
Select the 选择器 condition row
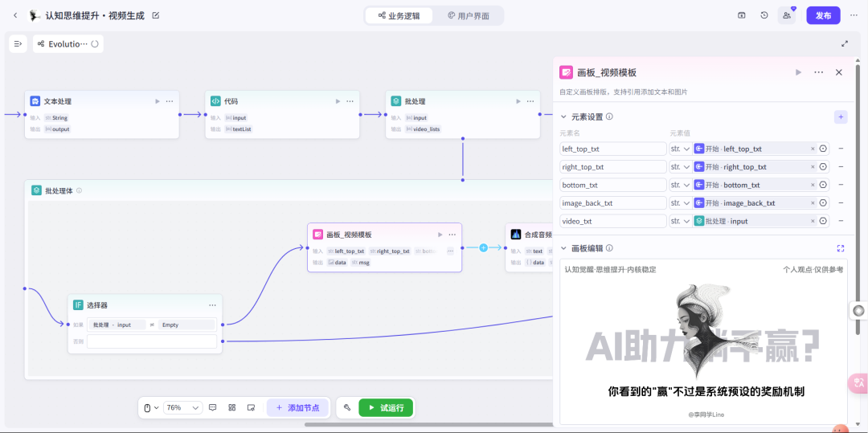coord(152,325)
